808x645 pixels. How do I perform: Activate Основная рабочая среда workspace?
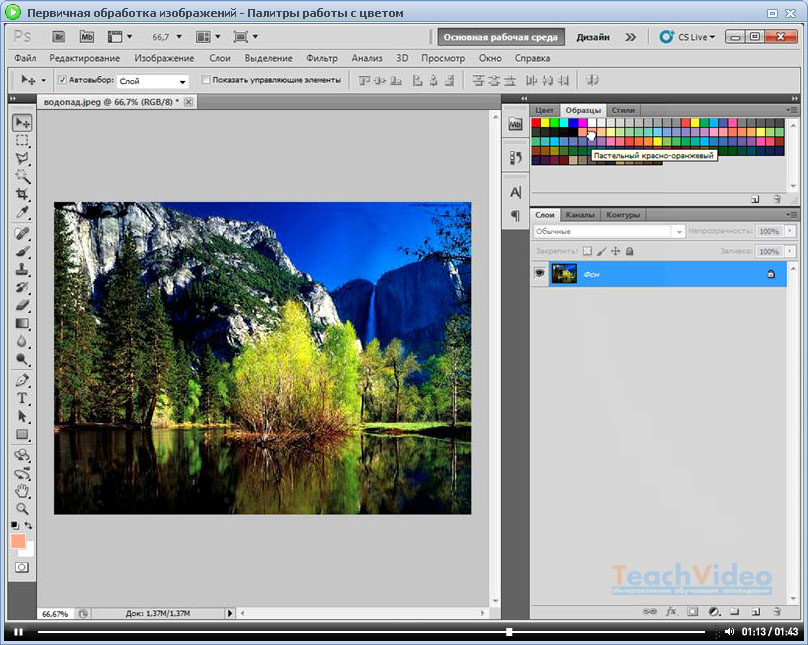(501, 37)
